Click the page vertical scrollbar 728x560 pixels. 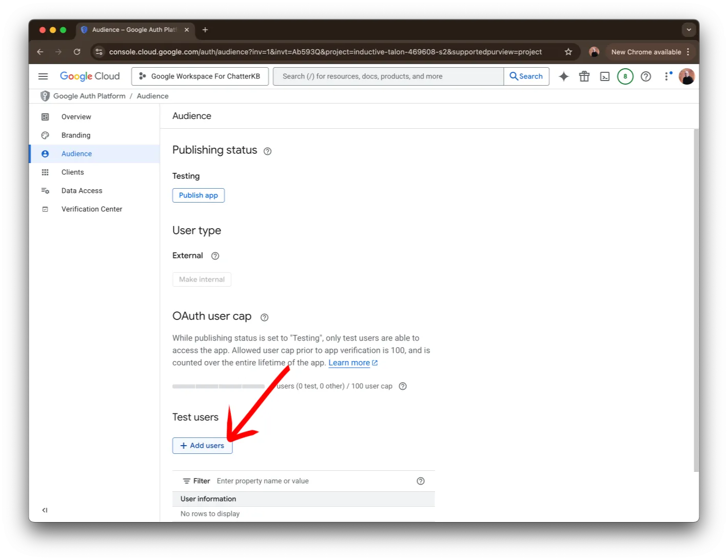[696, 300]
